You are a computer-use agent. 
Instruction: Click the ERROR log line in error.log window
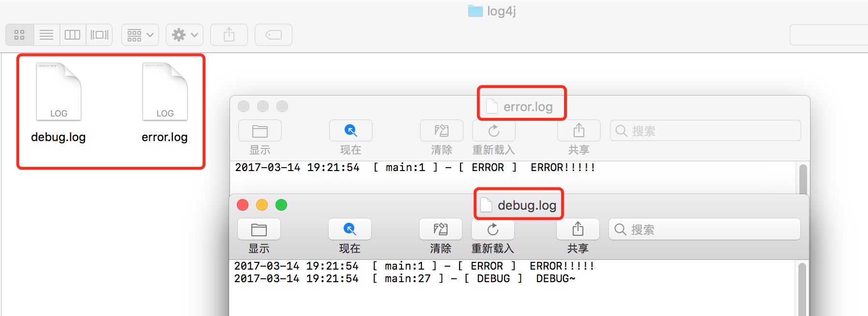415,168
